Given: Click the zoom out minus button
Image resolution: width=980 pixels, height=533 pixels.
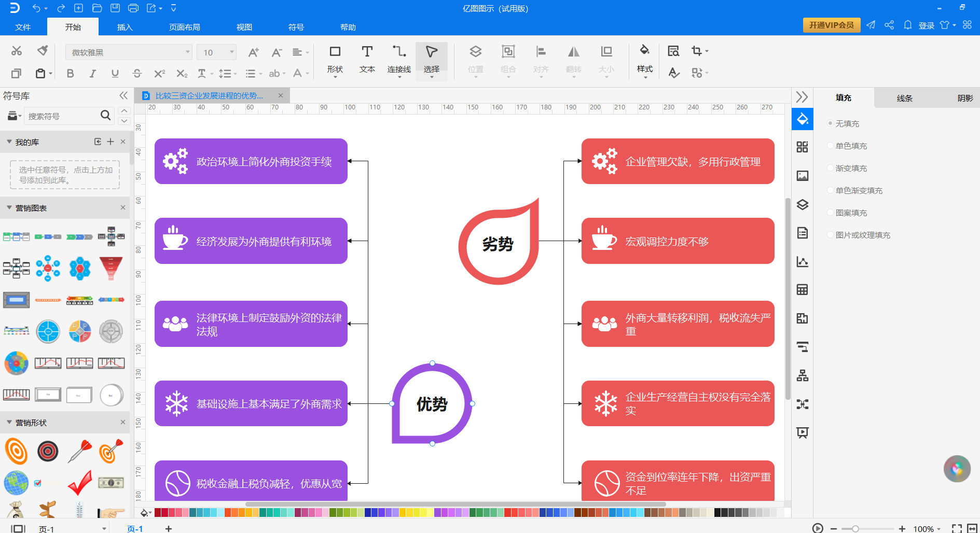Looking at the screenshot, I should (834, 528).
